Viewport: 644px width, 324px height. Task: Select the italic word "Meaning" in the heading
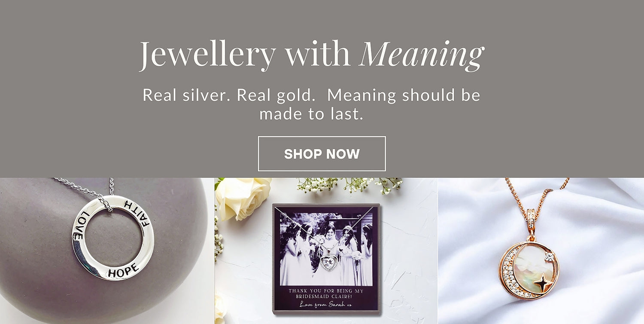422,56
